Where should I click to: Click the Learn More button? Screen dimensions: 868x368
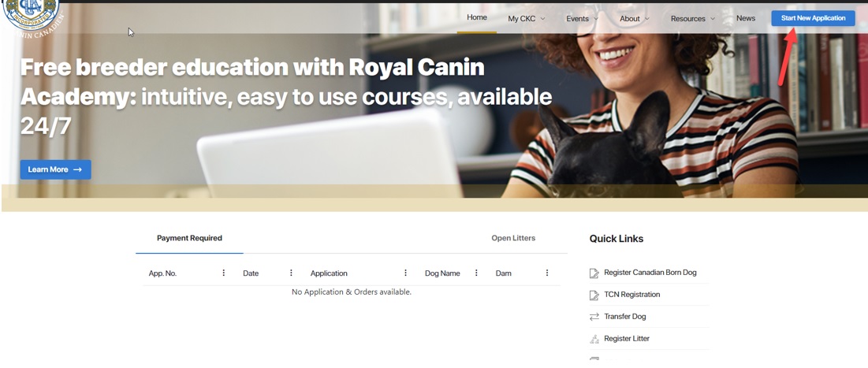click(x=55, y=169)
